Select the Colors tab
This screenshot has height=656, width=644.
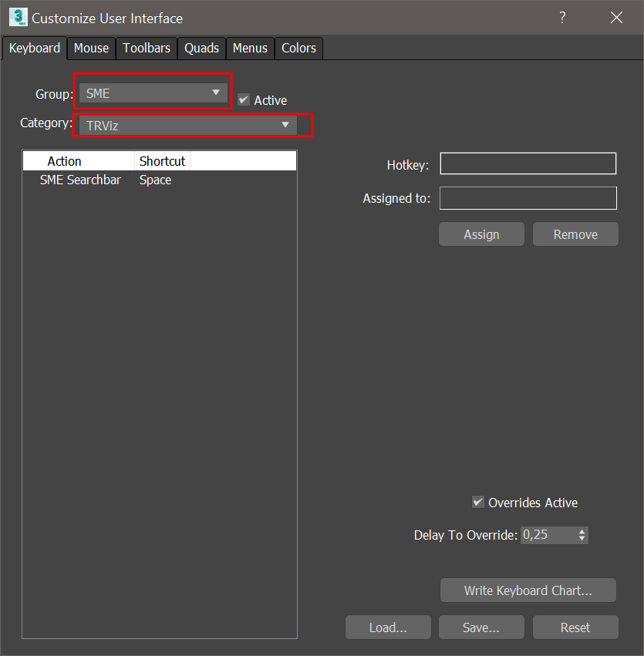coord(298,48)
